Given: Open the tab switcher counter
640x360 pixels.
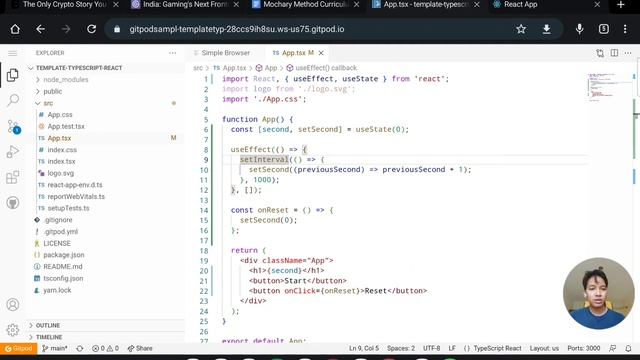Looking at the screenshot, I should tap(604, 29).
